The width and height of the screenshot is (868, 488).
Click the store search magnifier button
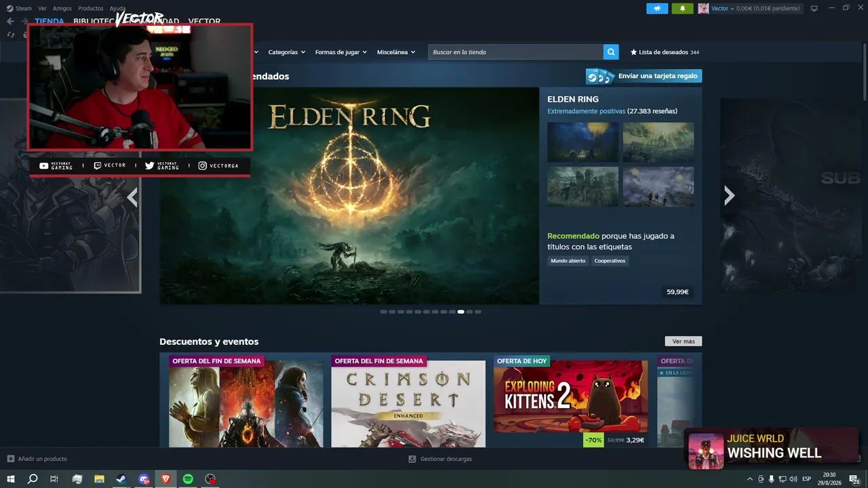coord(612,52)
